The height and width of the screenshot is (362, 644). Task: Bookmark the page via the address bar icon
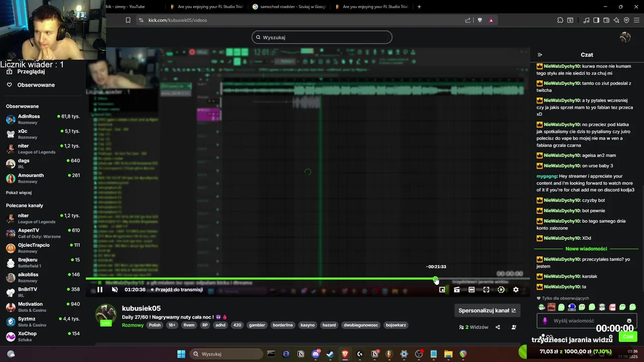(x=128, y=20)
